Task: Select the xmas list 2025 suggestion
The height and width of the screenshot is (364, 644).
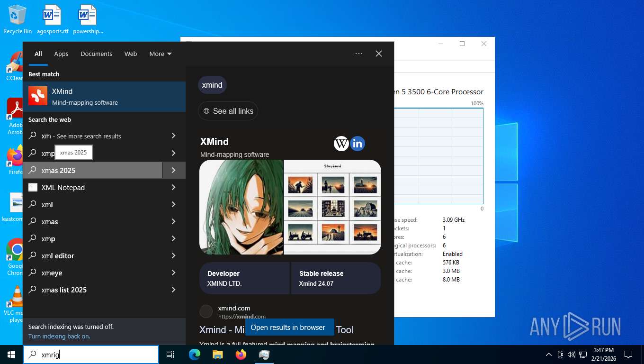Action: click(92, 290)
